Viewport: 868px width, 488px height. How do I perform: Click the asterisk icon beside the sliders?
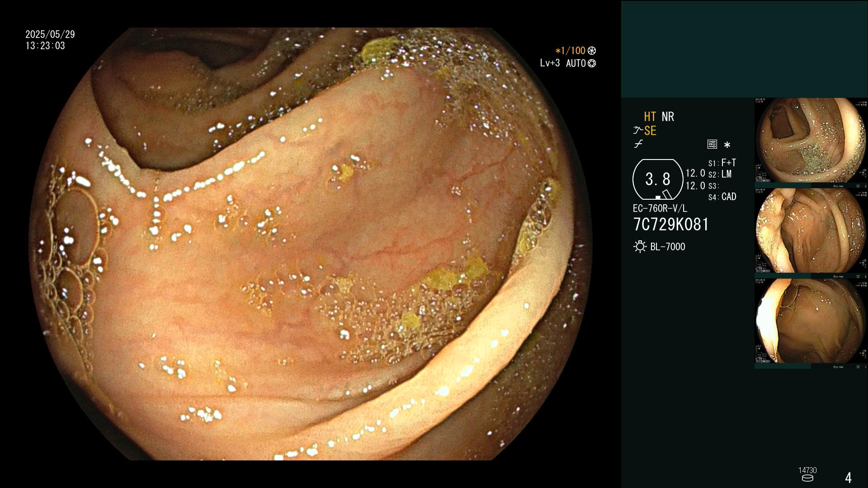727,145
